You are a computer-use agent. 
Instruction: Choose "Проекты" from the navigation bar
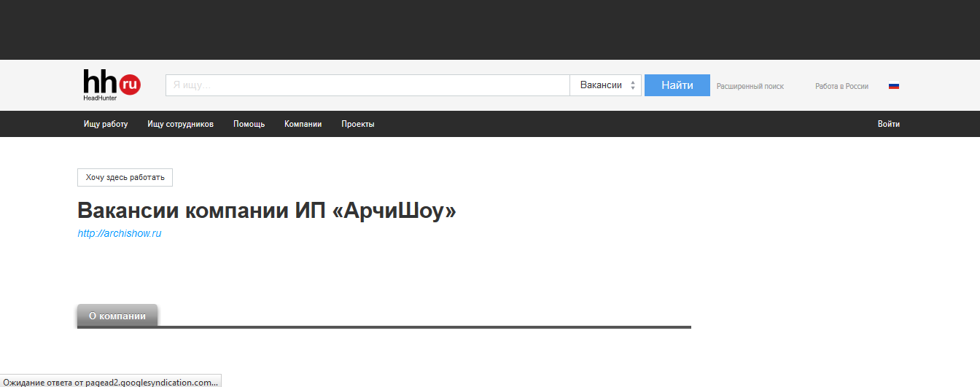[357, 124]
